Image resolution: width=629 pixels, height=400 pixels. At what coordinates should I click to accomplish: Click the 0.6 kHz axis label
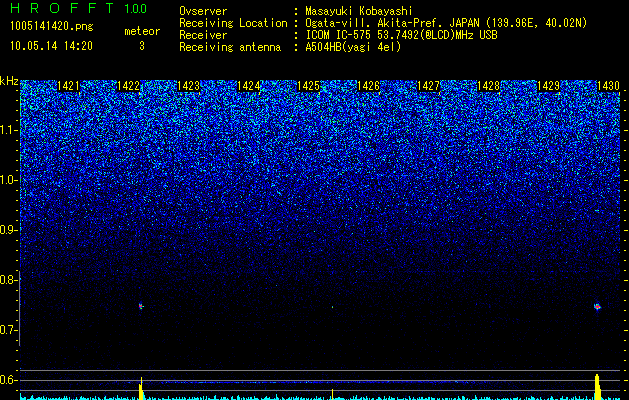point(8,380)
